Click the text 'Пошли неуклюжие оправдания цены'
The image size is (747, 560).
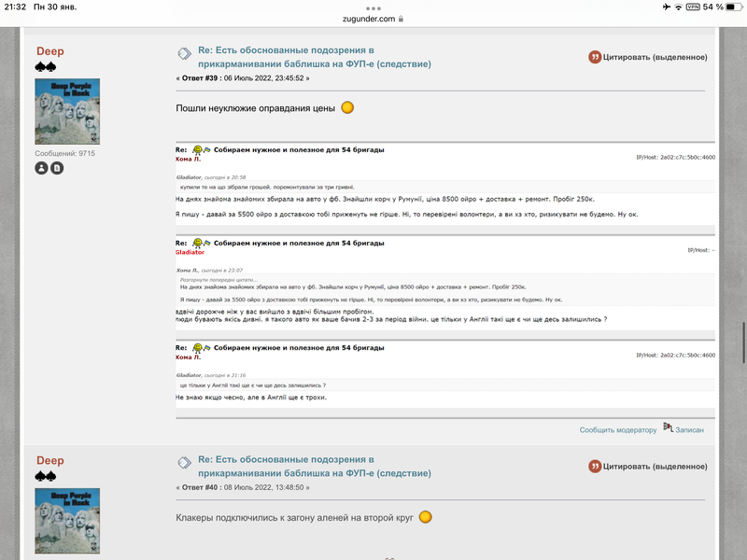click(255, 108)
